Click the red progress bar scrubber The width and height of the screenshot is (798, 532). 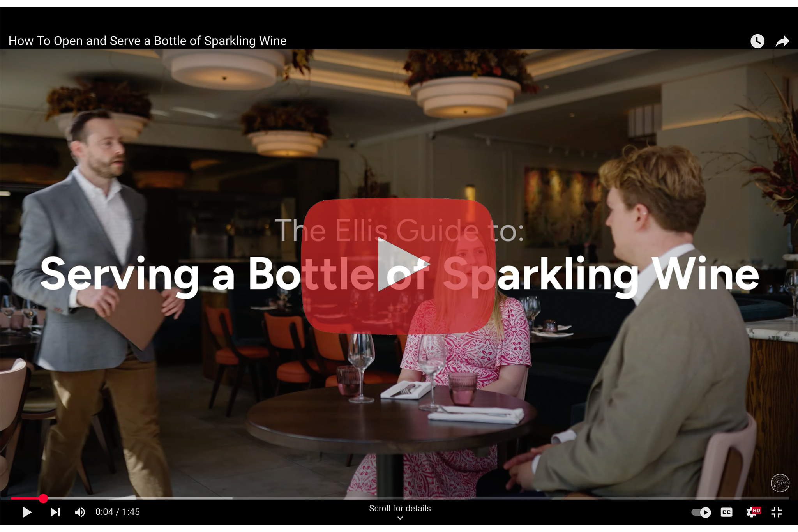coord(43,498)
